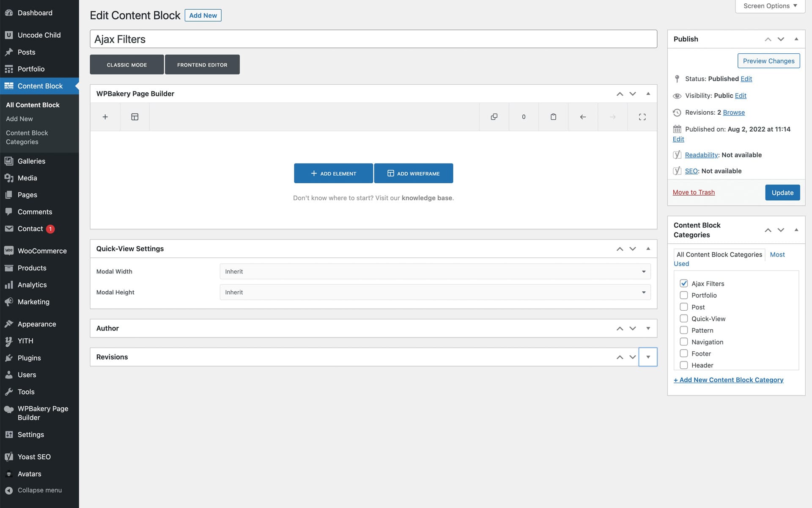Open the templates layout icon in toolbar

point(135,117)
